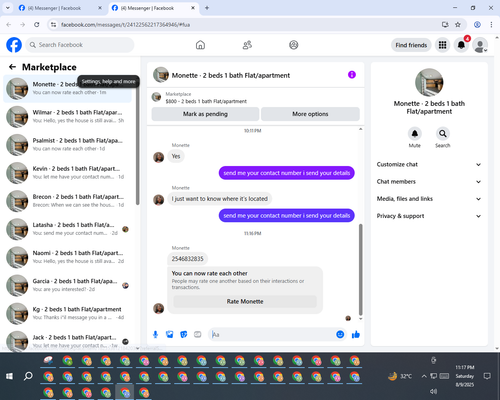Expand Customize chat section

(429, 164)
